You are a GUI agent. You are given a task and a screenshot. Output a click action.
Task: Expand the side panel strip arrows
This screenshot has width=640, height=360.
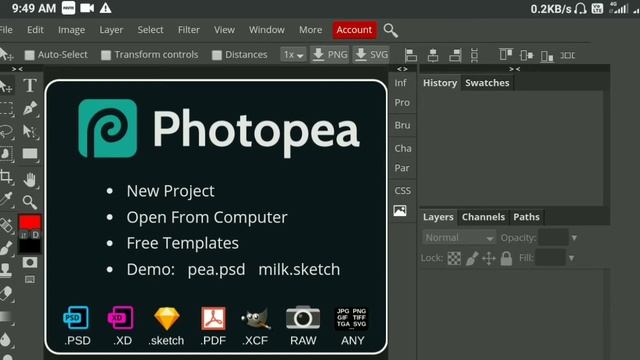coord(402,69)
